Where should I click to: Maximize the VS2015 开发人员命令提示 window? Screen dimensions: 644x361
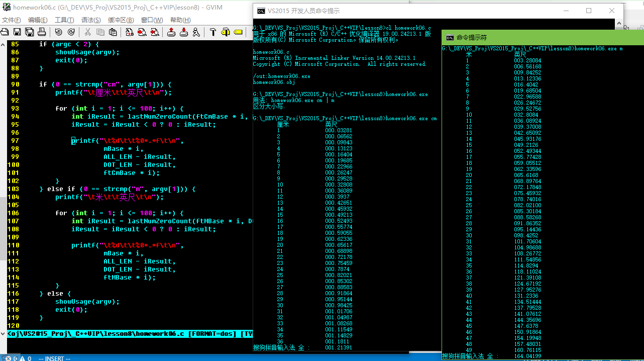pyautogui.click(x=589, y=11)
